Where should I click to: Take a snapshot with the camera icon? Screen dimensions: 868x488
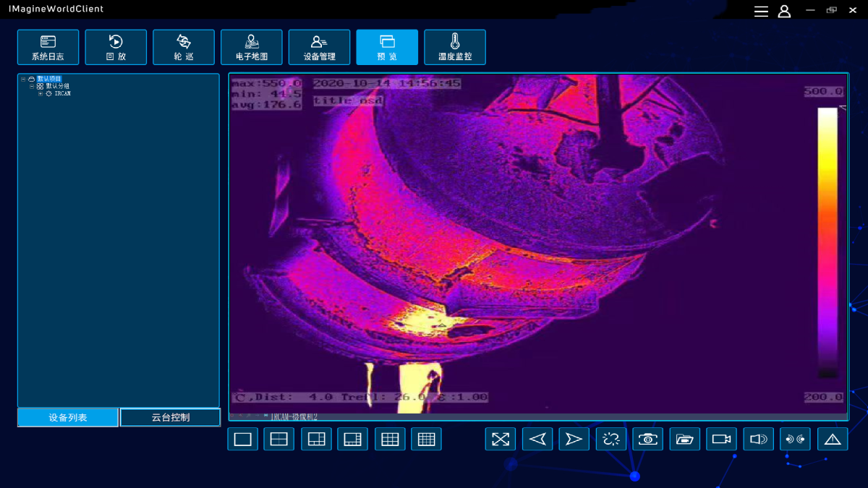click(647, 439)
